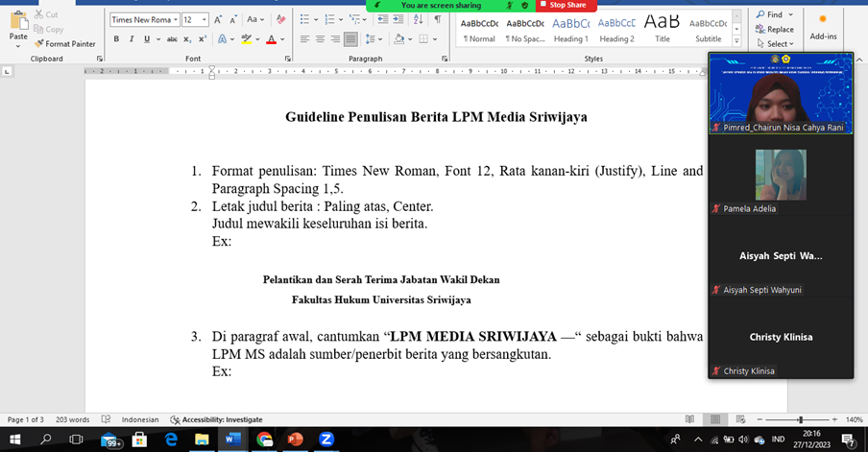This screenshot has height=452, width=868.
Task: Apply superscript formatting
Action: (203, 39)
